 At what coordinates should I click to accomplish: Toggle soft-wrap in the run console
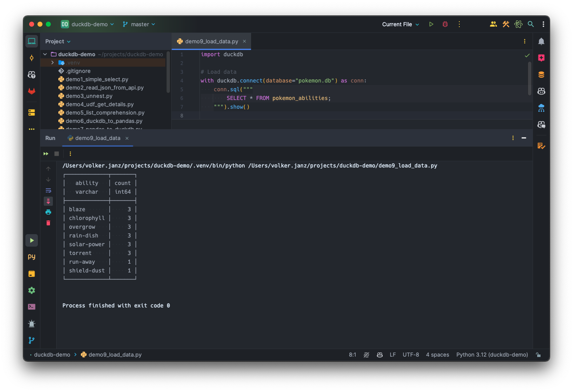(x=48, y=190)
